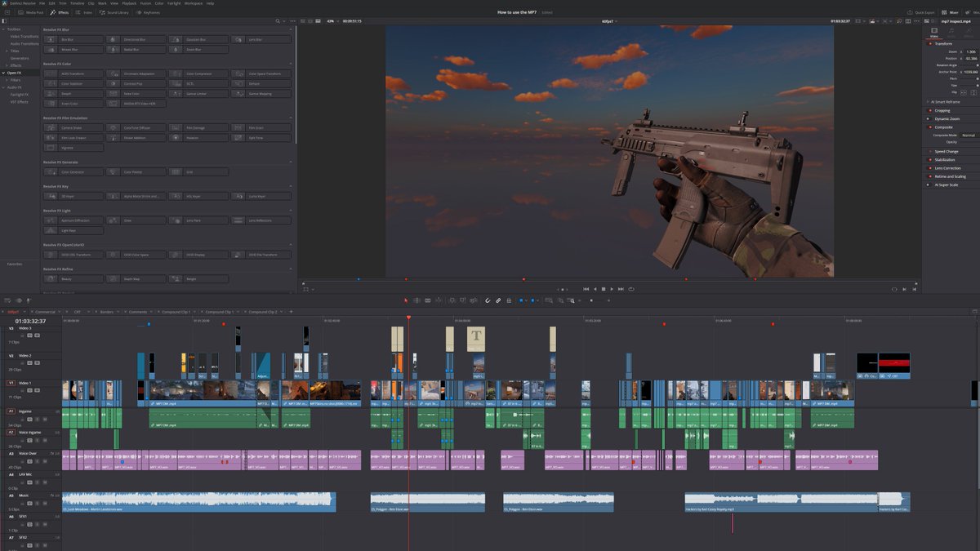This screenshot has height=551, width=980.
Task: Open the Composite Mode Normal dropdown
Action: tap(969, 135)
